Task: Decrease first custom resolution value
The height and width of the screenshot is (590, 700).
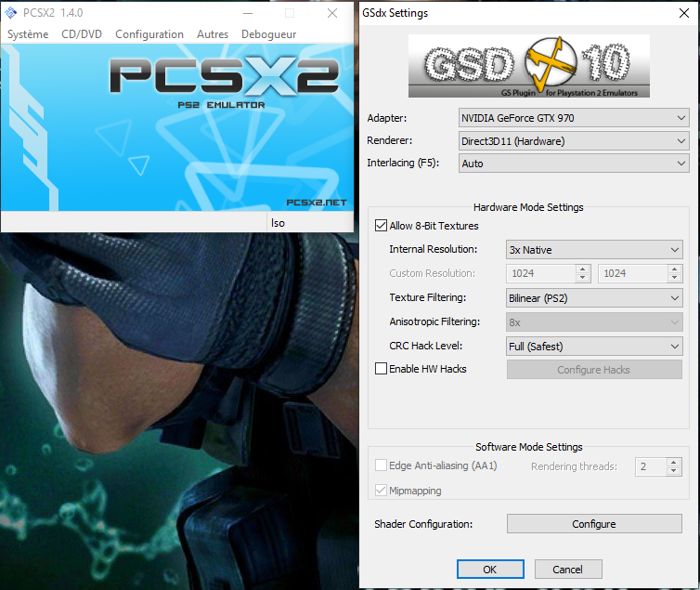Action: tap(583, 278)
